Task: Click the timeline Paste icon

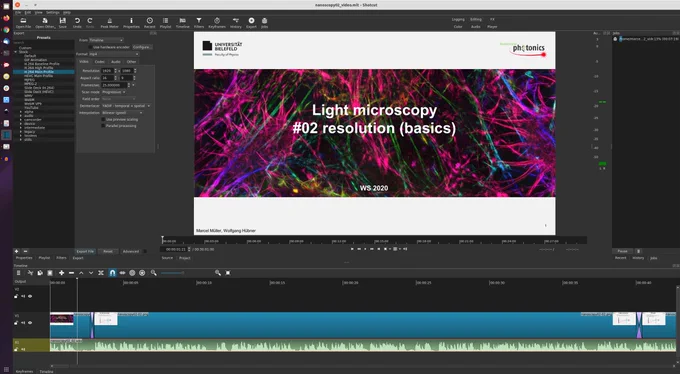Action: pos(50,273)
